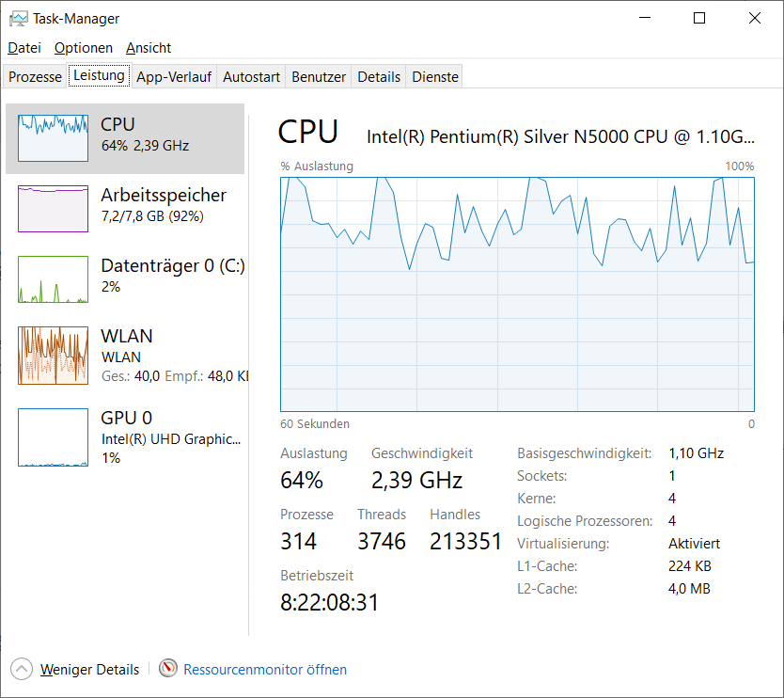Screen dimensions: 784x698
Task: Select the Arbeitsspeicher mini graph thumbnail
Action: click(x=53, y=209)
